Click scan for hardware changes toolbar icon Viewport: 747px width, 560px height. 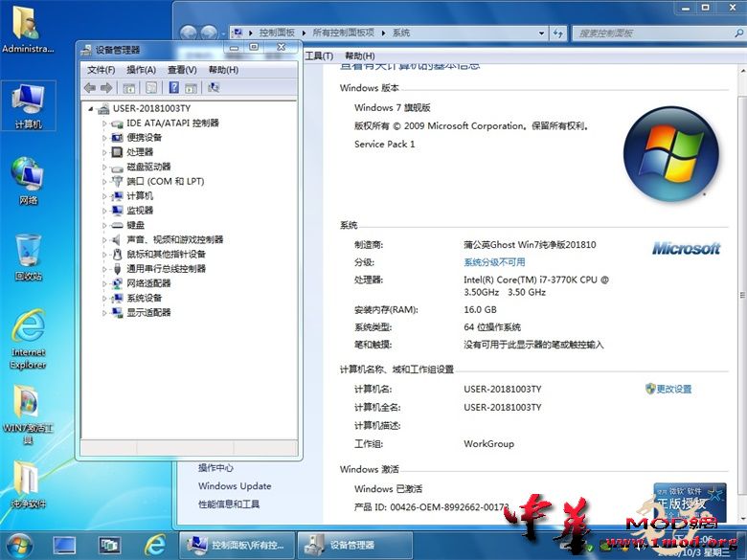[214, 88]
